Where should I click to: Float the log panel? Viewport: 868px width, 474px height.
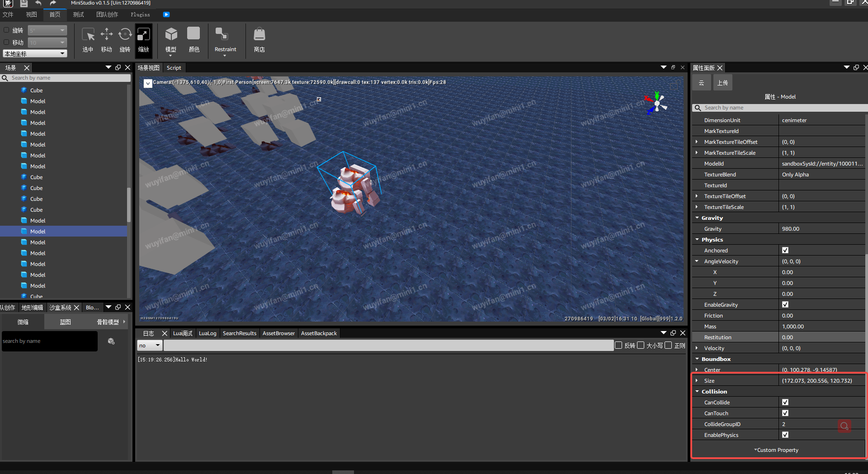[673, 333]
